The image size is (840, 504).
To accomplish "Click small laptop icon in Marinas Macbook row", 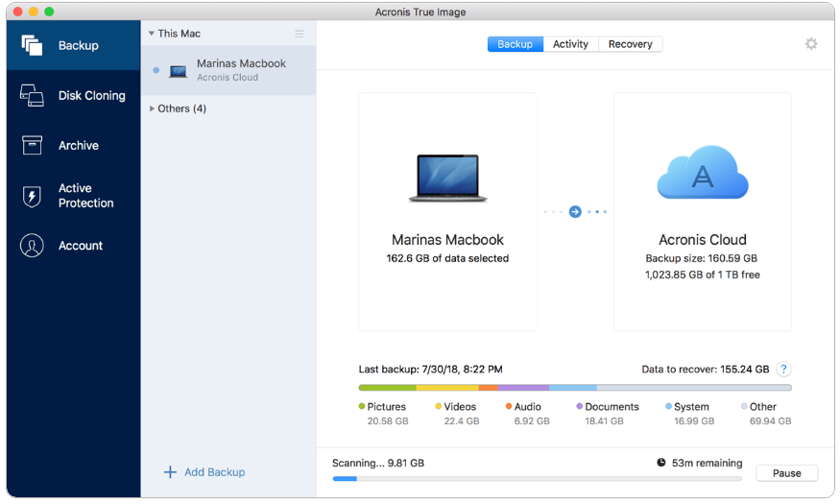I will click(x=178, y=71).
